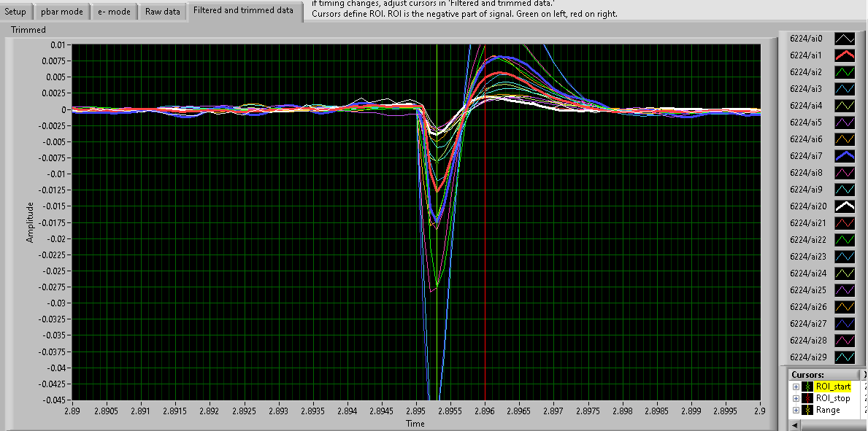868x431 pixels.
Task: Expand the ROI_stop cursor entry
Action: (796, 398)
